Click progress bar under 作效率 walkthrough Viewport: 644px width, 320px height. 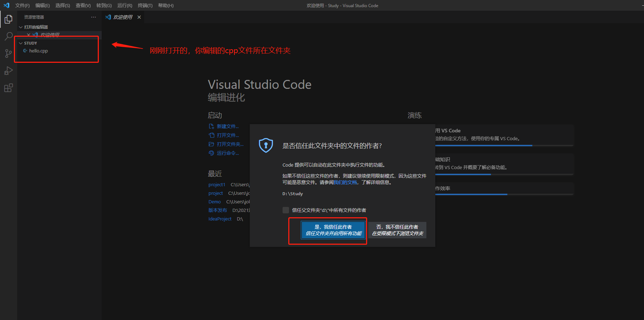click(504, 194)
